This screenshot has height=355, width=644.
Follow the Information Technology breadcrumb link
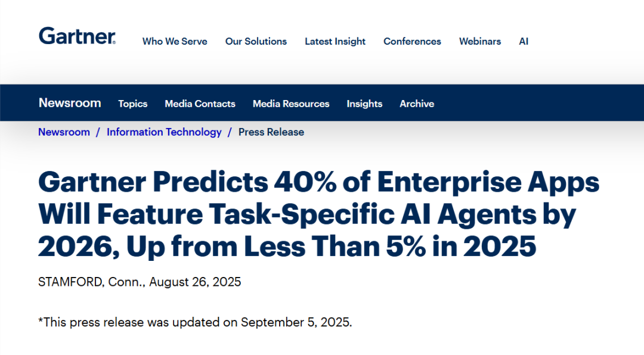click(164, 132)
